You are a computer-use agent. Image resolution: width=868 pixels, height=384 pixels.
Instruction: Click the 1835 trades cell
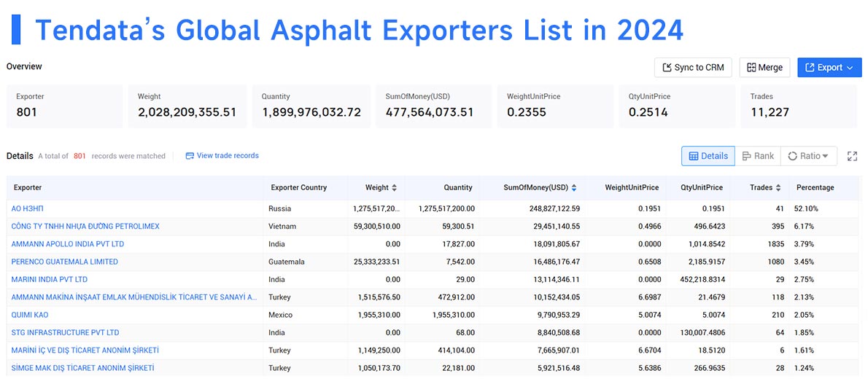(x=776, y=244)
